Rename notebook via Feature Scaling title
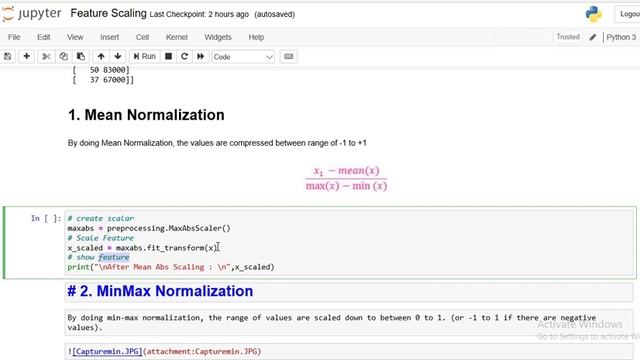Viewport: 640px width, 360px height. pos(108,13)
